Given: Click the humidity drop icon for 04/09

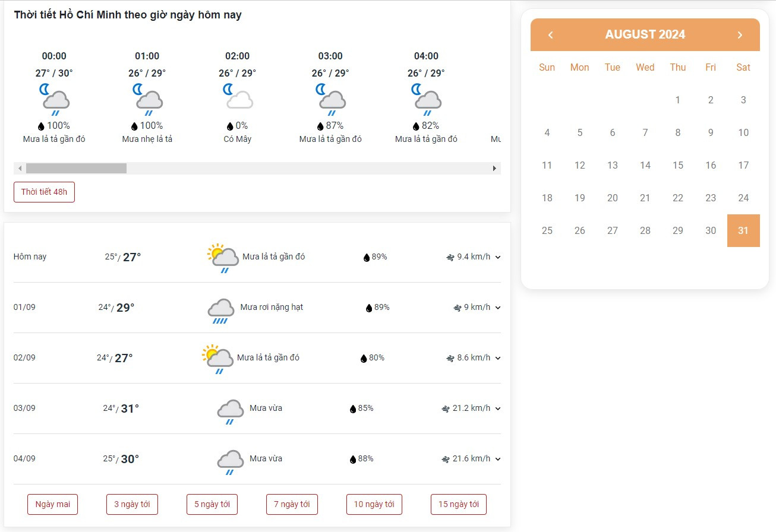Looking at the screenshot, I should click(353, 460).
